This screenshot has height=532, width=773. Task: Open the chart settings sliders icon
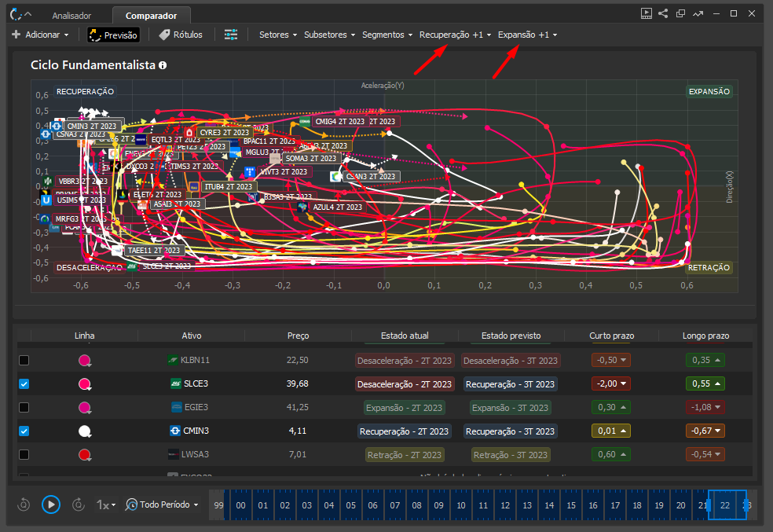[231, 35]
